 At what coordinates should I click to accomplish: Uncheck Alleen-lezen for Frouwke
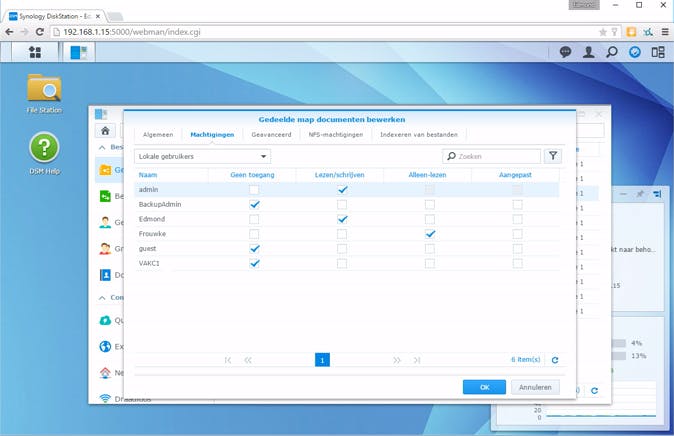click(x=430, y=234)
